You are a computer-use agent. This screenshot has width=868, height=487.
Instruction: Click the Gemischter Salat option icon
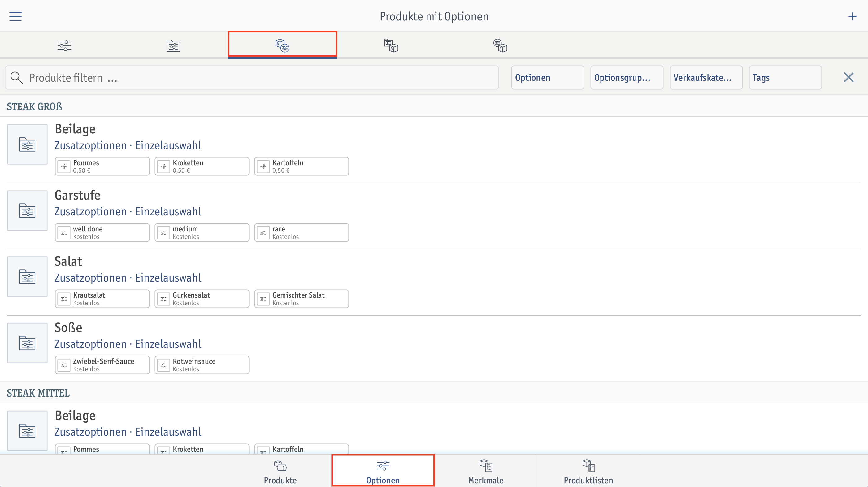(x=263, y=299)
